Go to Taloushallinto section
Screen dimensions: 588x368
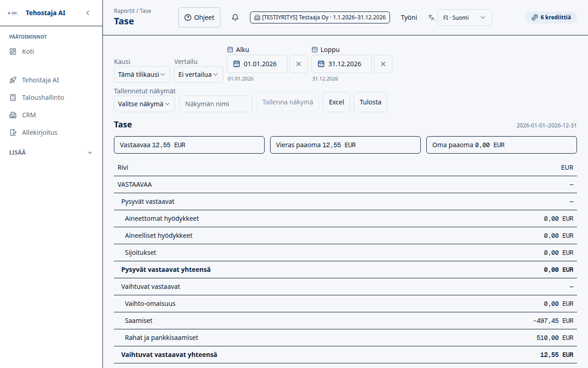51,98
